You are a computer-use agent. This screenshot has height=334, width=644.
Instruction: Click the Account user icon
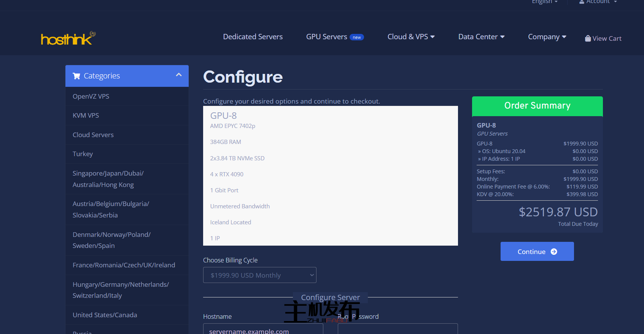(x=582, y=2)
